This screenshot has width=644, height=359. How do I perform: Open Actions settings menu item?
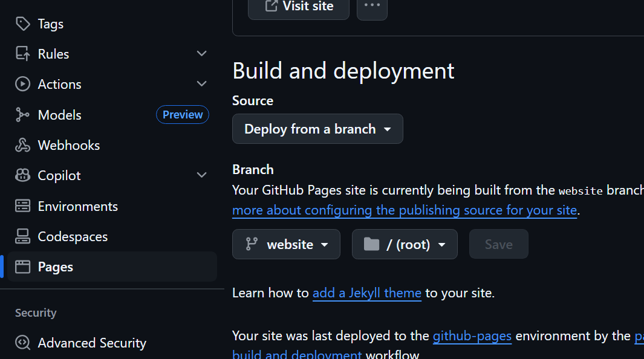[x=112, y=84]
